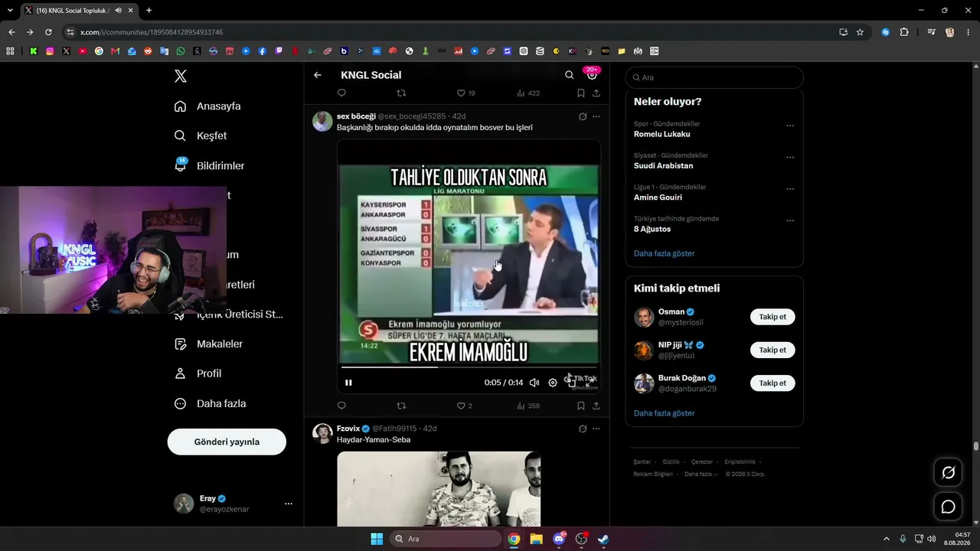980x551 pixels.
Task: Reload the page in Chrome
Action: tap(48, 32)
